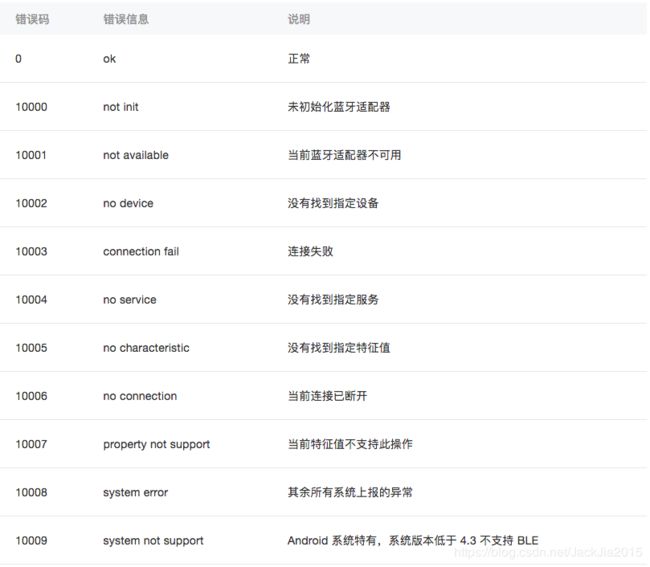This screenshot has height=567, width=650.
Task: Click the 说明 column header
Action: tap(298, 19)
